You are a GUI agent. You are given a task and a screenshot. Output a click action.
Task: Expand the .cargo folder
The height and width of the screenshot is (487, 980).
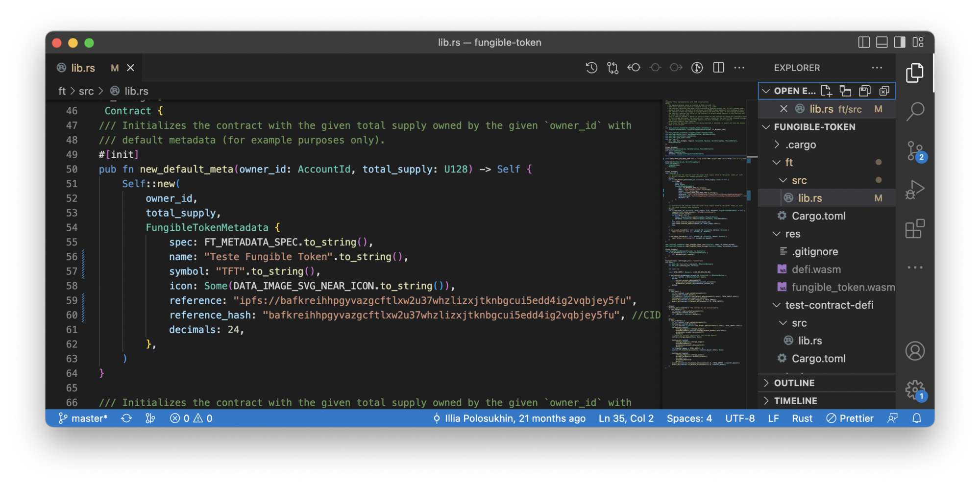click(x=801, y=145)
